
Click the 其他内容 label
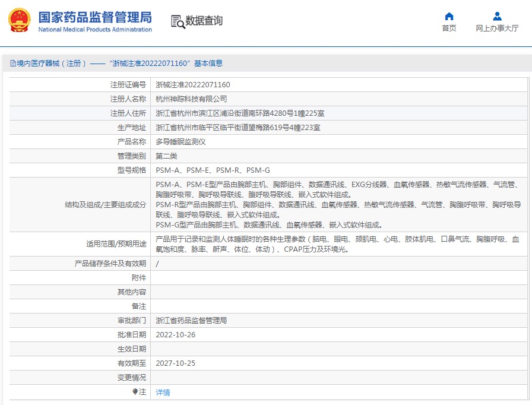click(132, 292)
